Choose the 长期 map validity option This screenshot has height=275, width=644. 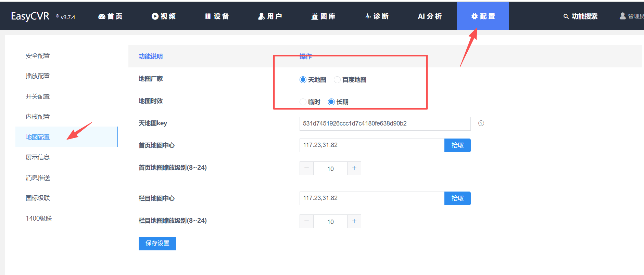[x=331, y=102]
